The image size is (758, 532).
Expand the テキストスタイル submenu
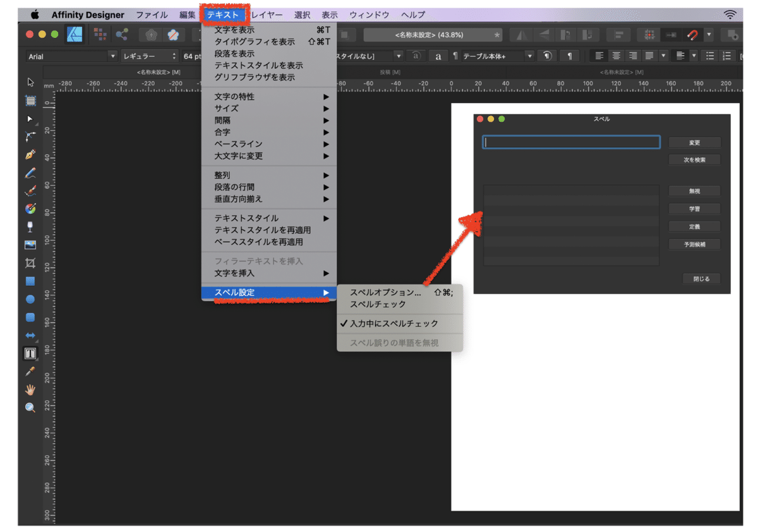pos(269,218)
